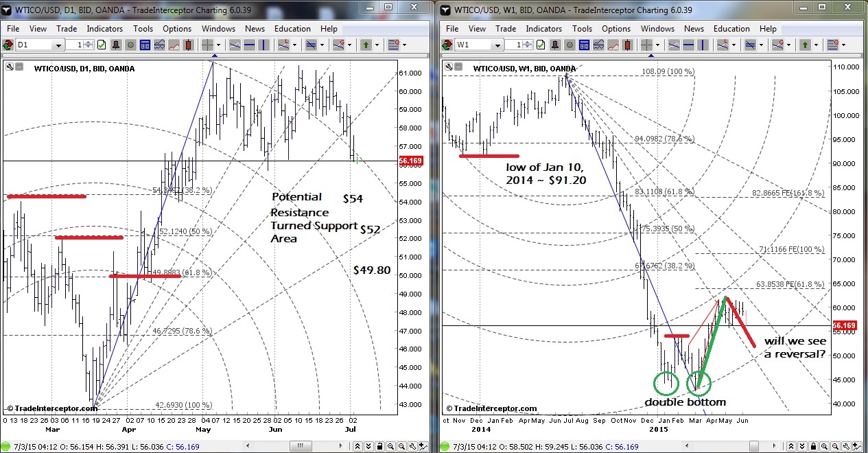The image size is (868, 453).
Task: Click the green-red symbol switch icon in D1 window
Action: [x=8, y=45]
